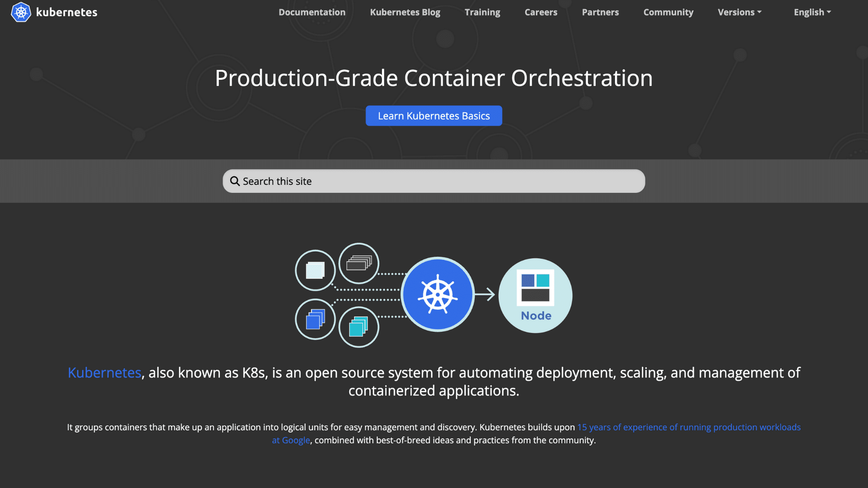Click the blue container group icon in diagram
Screen dimensions: 868x488
[x=315, y=319]
